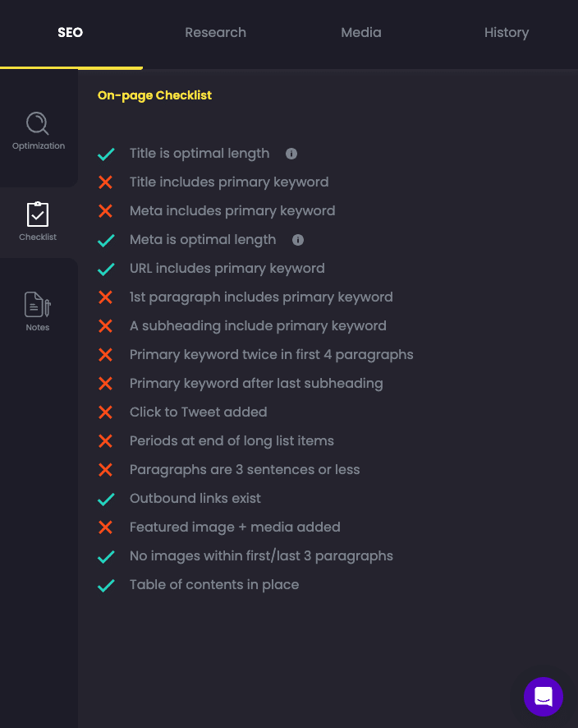This screenshot has width=578, height=728.
Task: Click the green check beside Outbound links exist
Action: click(106, 499)
